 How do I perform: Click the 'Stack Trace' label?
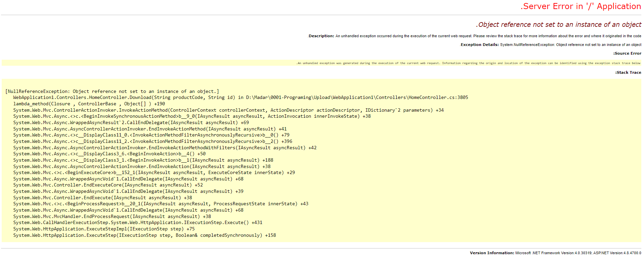(628, 72)
